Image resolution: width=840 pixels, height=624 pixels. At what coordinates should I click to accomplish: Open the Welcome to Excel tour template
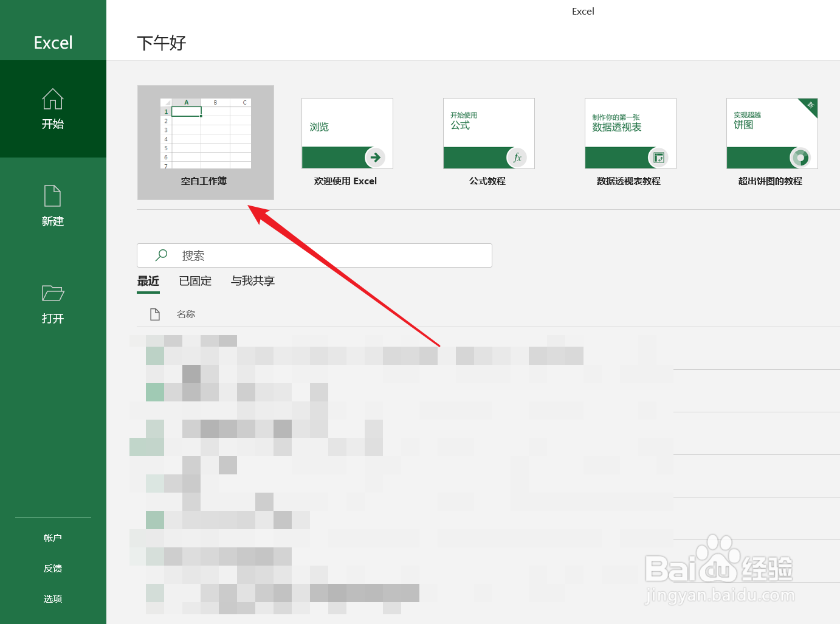pyautogui.click(x=347, y=142)
